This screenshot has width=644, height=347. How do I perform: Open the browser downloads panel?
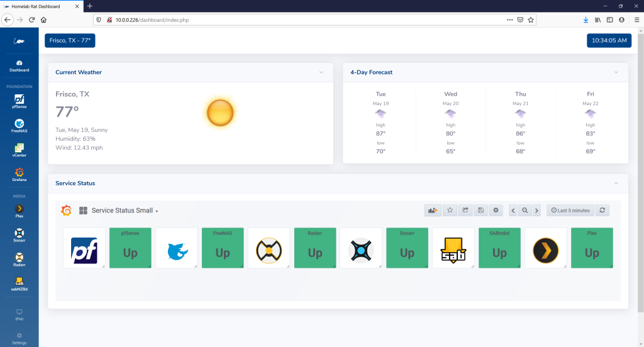586,19
